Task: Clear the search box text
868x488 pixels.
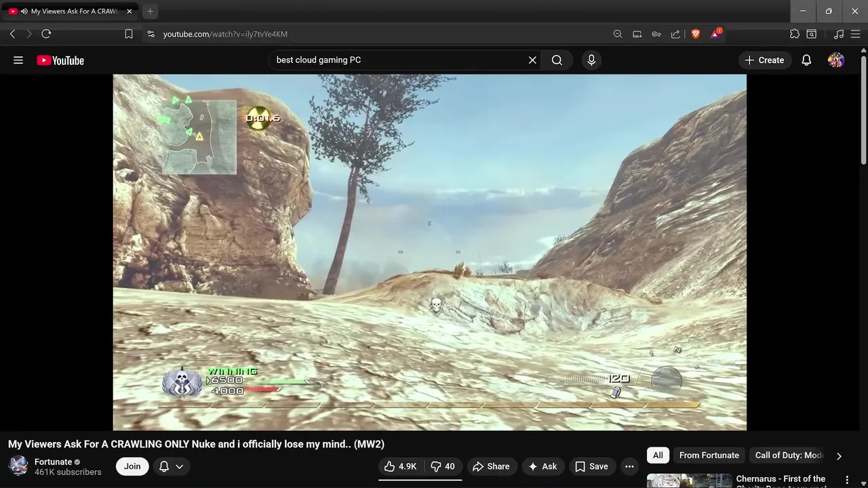Action: pos(532,60)
